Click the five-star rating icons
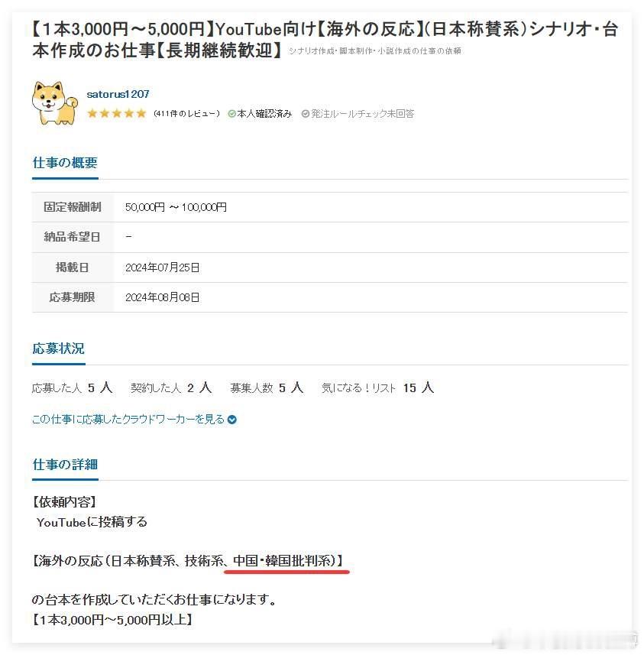Screen dimensions: 644x655 [x=117, y=113]
